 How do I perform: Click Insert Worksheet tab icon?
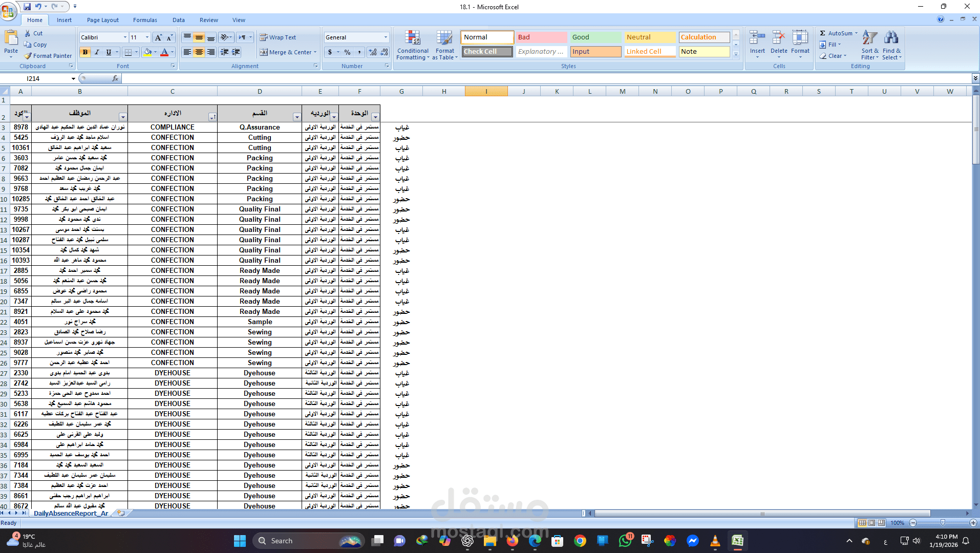(121, 513)
